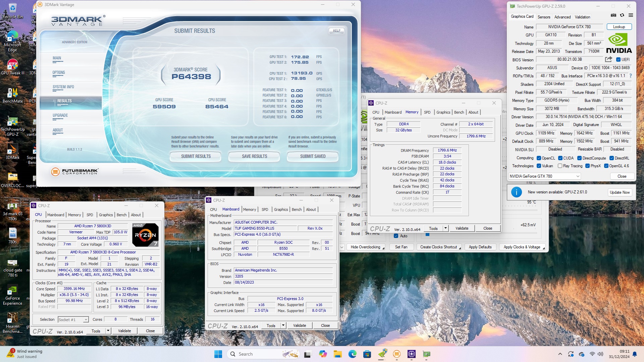Click the Apply Defaults button
This screenshot has height=362, width=644.
[x=480, y=247]
